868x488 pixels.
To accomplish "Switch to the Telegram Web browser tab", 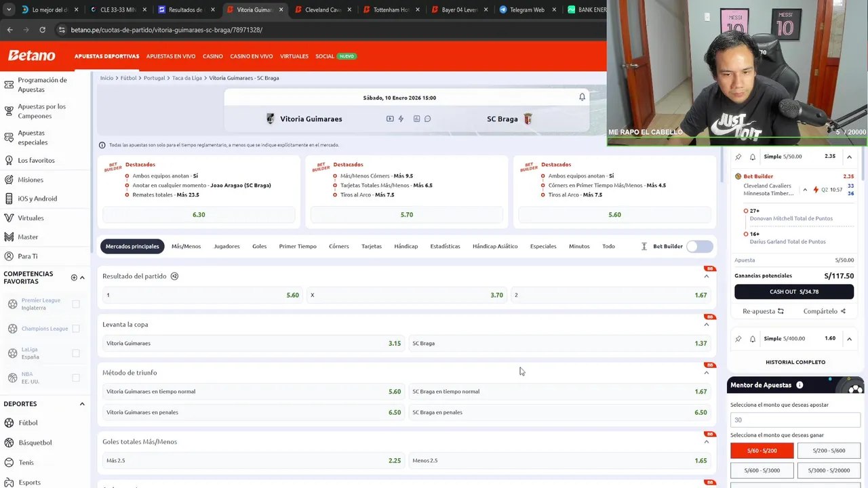I will (x=527, y=10).
